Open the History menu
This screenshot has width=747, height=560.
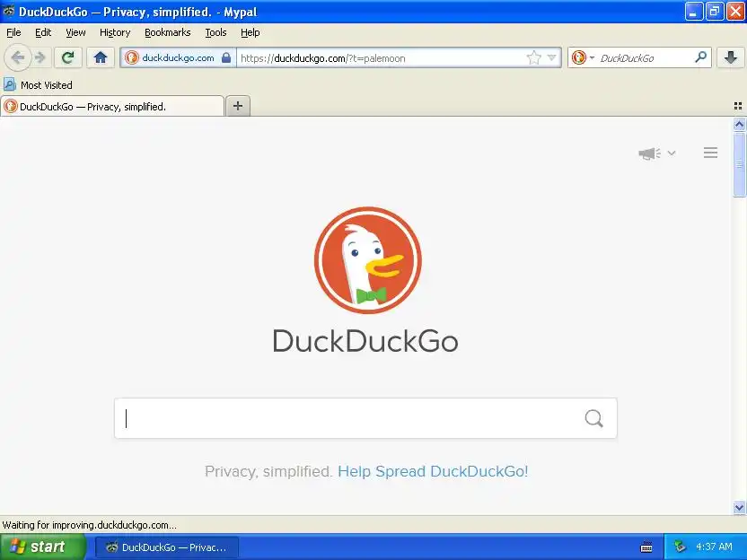click(115, 32)
